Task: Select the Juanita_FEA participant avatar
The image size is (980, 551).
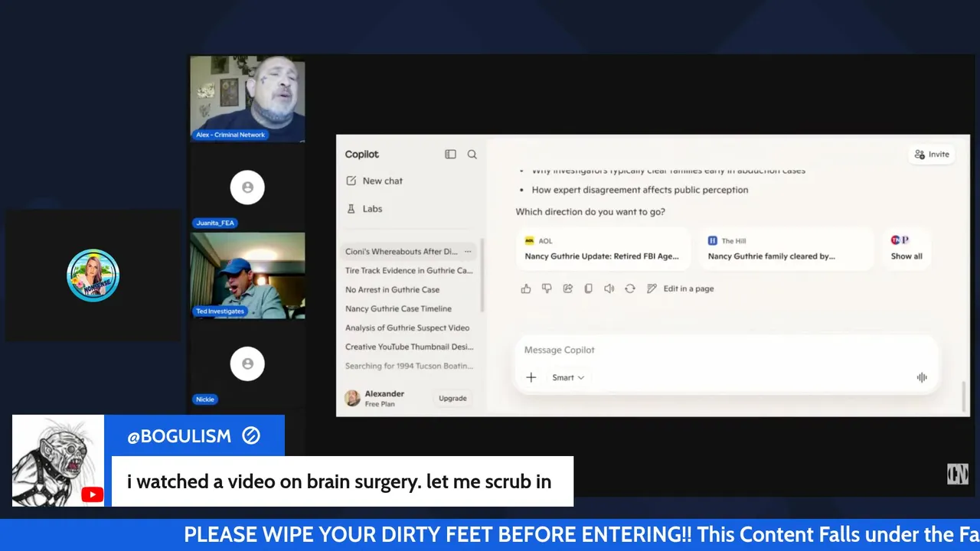Action: pos(247,187)
